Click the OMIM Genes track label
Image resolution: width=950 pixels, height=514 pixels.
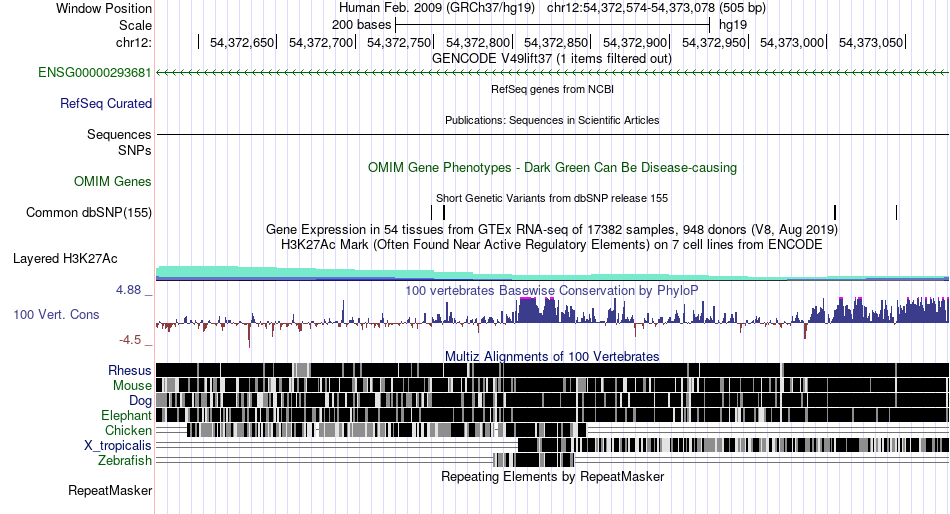pos(113,181)
